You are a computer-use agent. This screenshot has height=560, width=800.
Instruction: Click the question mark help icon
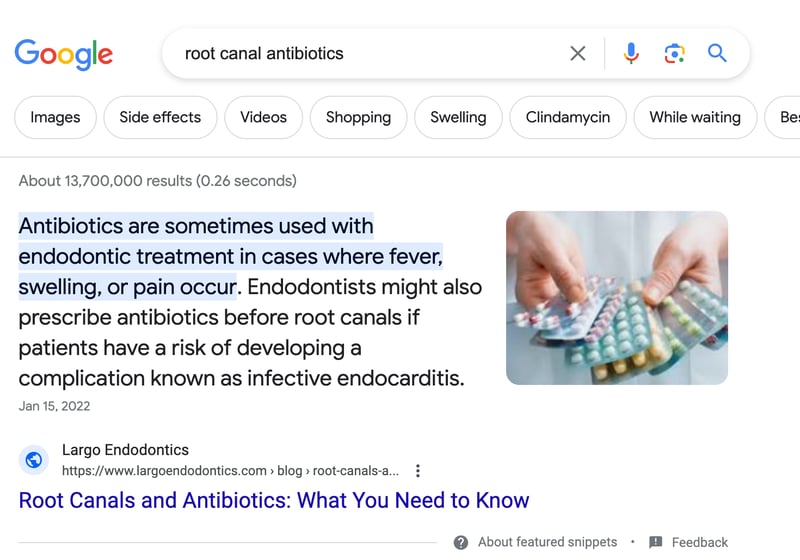tap(461, 542)
